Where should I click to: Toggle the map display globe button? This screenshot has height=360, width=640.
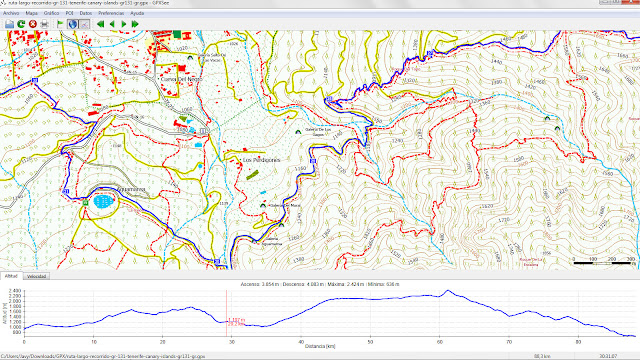(x=73, y=24)
